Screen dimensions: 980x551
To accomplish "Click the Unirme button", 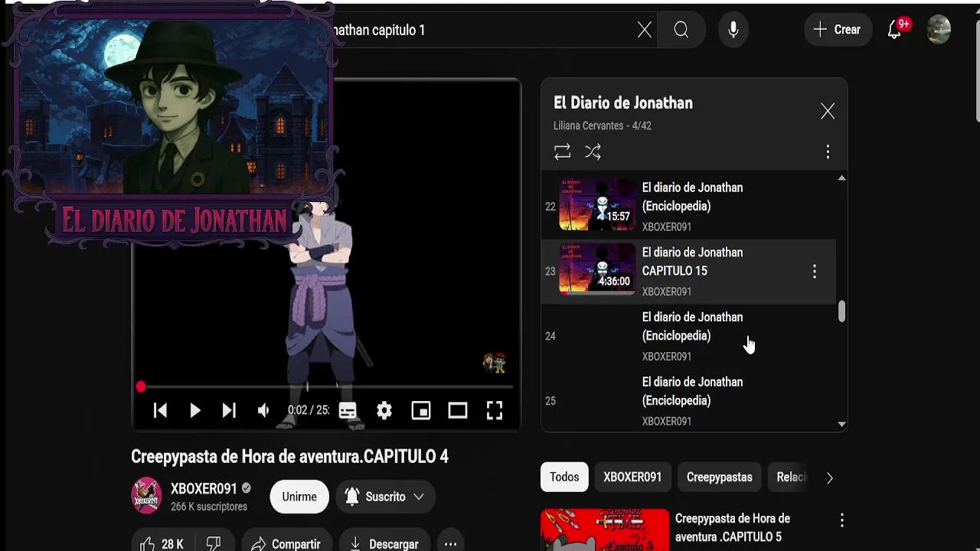I will tap(299, 497).
